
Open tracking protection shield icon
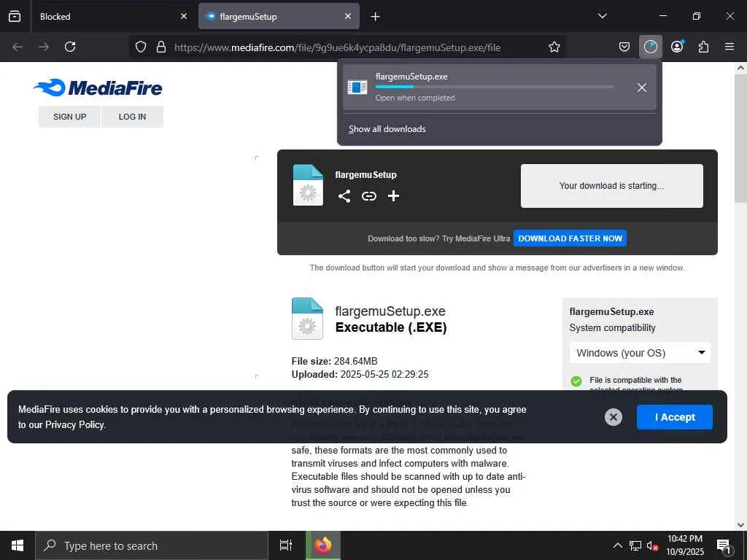[141, 47]
